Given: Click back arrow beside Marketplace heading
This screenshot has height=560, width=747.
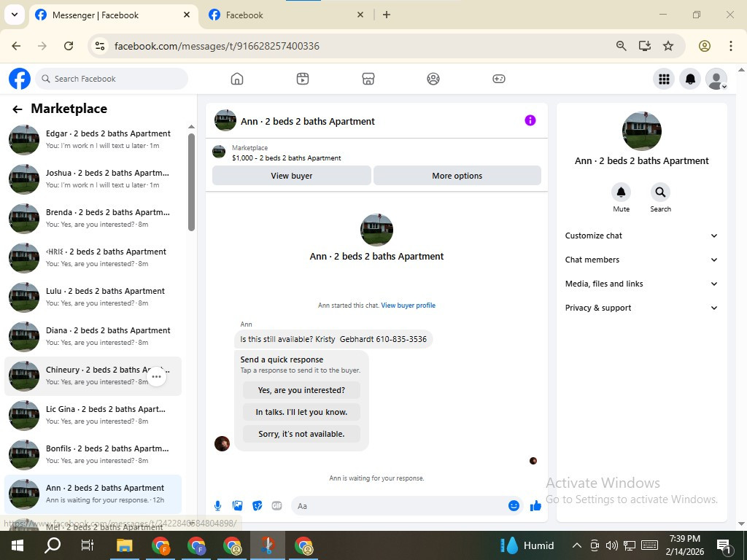Looking at the screenshot, I should point(18,109).
